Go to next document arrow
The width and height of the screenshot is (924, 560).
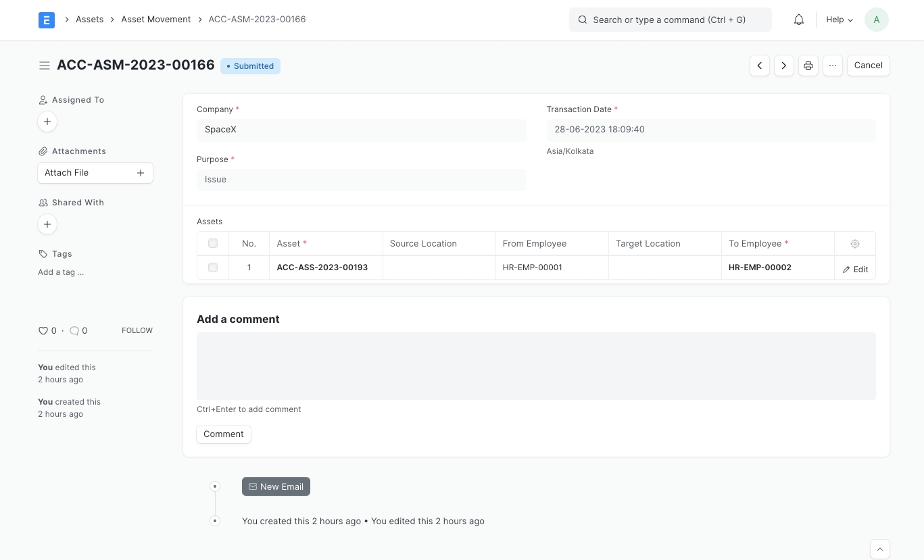[783, 66]
